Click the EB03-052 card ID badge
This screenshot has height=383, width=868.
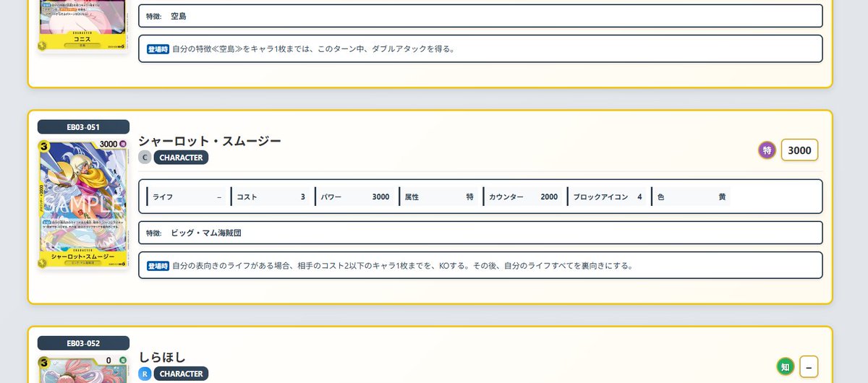[x=83, y=343]
